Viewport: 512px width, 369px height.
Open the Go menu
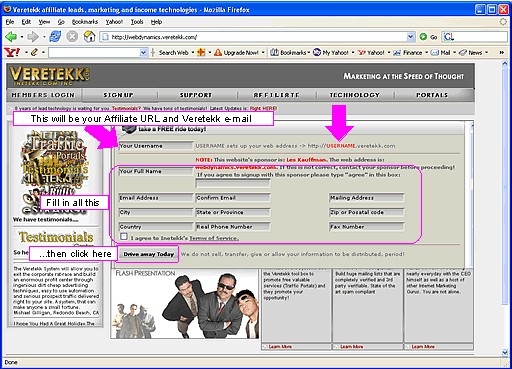coord(61,22)
